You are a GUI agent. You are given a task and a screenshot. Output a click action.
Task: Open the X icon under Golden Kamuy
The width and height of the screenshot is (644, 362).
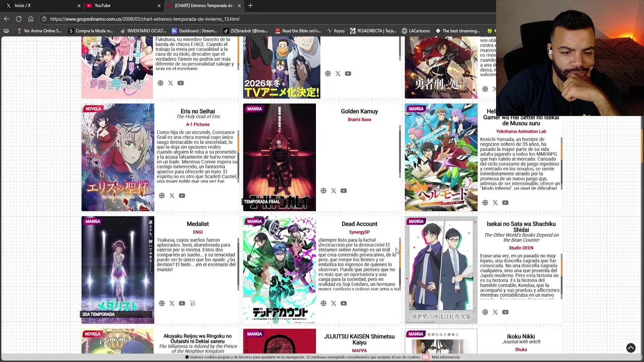[x=333, y=191]
